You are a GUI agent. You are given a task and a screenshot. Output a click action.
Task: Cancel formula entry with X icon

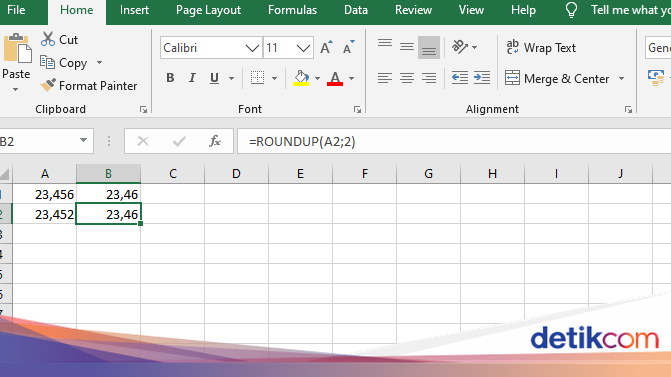pyautogui.click(x=143, y=141)
